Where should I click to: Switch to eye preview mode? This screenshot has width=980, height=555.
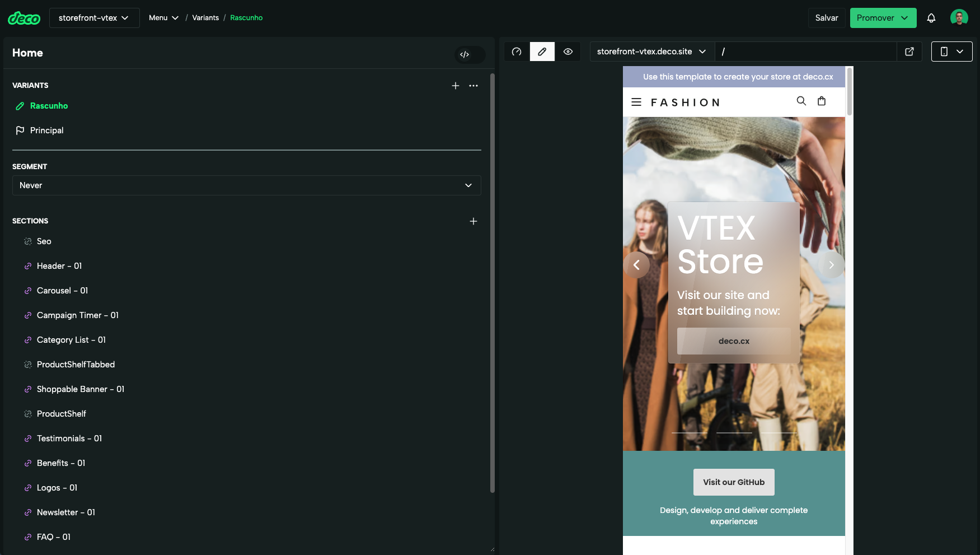(568, 52)
